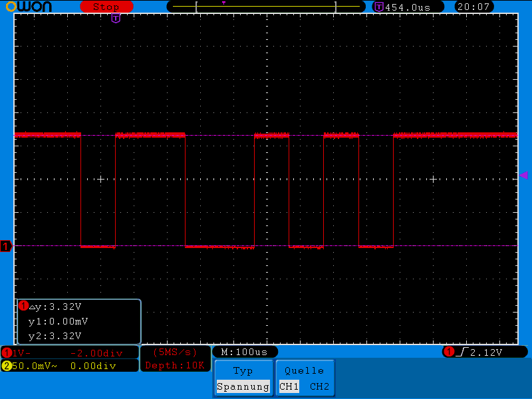Click the (5MS/s) sample rate readout

[x=175, y=352]
